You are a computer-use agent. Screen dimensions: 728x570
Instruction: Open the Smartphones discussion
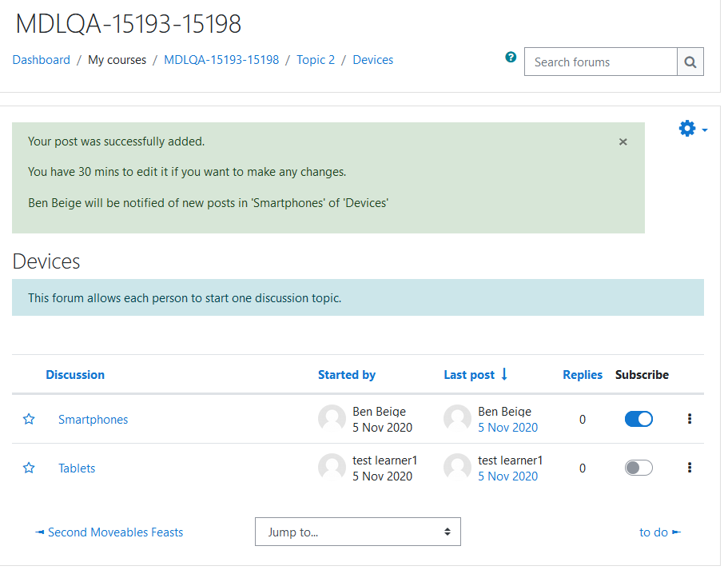point(93,420)
